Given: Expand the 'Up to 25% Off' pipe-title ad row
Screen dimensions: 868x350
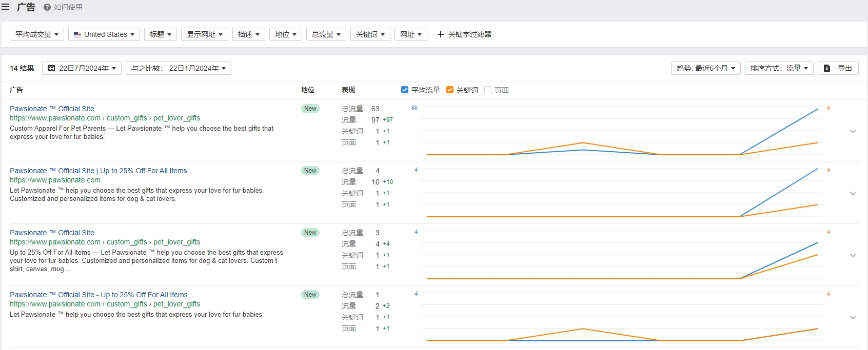Looking at the screenshot, I should (x=853, y=193).
